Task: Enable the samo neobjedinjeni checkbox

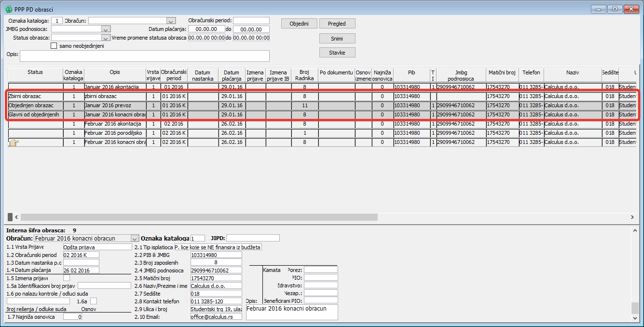Action: tap(54, 46)
